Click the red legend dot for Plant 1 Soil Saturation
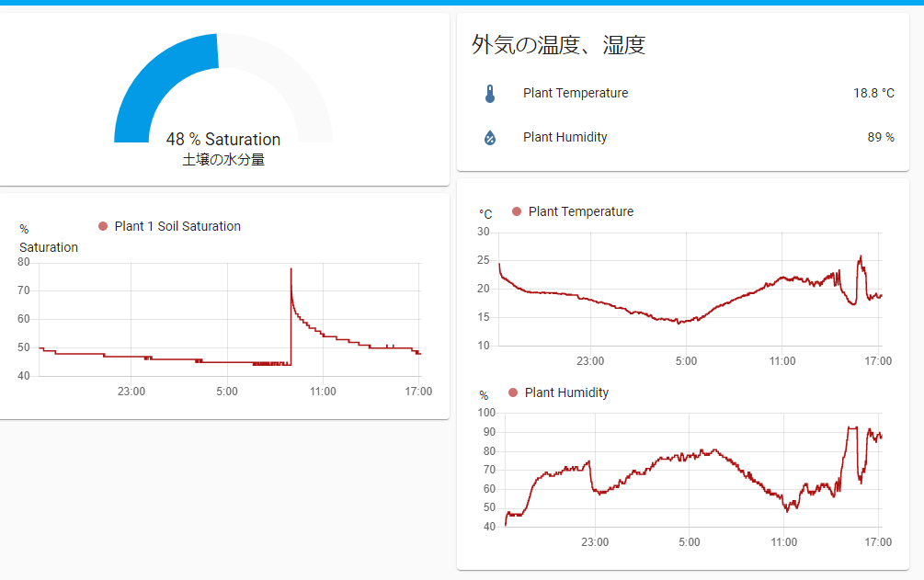Screen dimensions: 924x580 point(103,226)
